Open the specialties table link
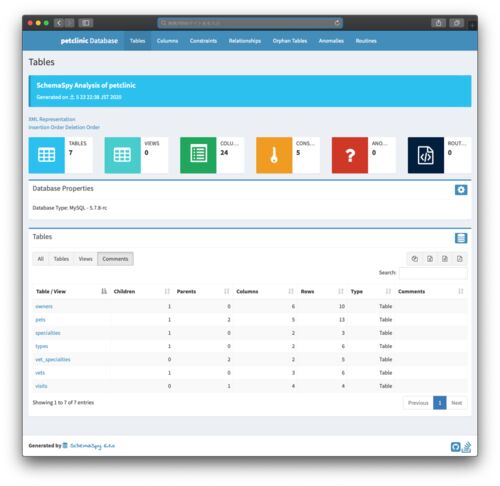Screen dimensions: 500x486 pos(48,333)
